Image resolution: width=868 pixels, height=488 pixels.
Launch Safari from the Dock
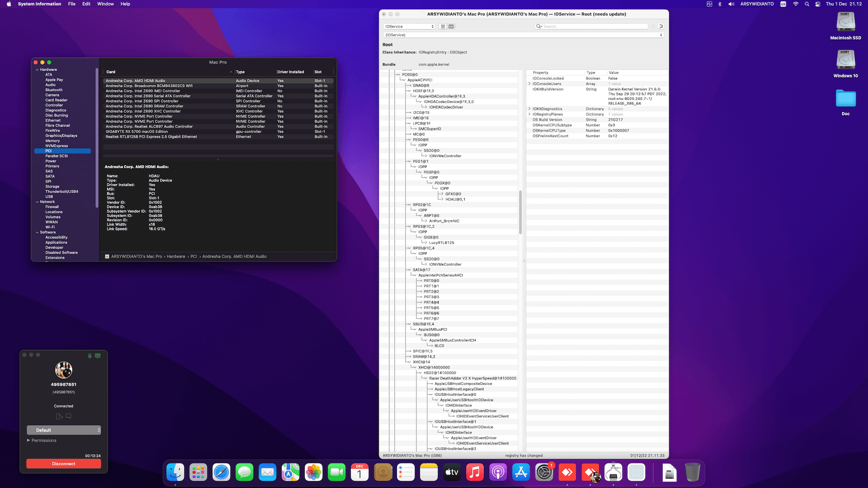(x=222, y=473)
